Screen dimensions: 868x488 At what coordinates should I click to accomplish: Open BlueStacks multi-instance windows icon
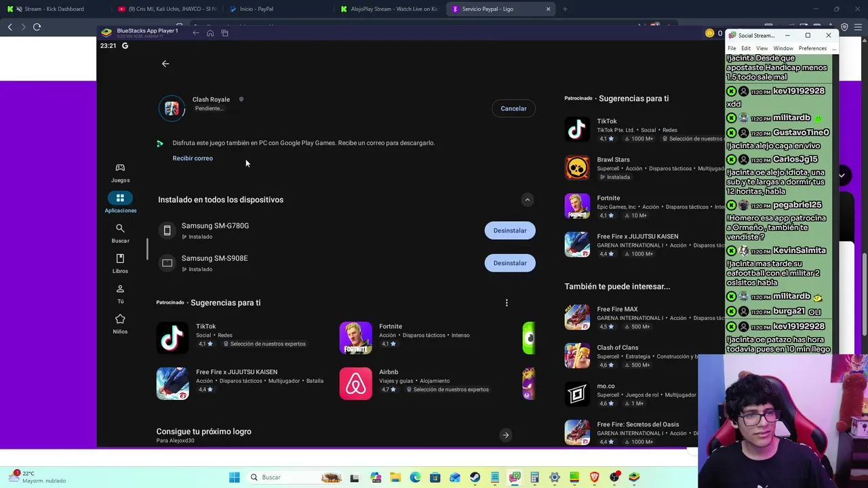pos(224,33)
